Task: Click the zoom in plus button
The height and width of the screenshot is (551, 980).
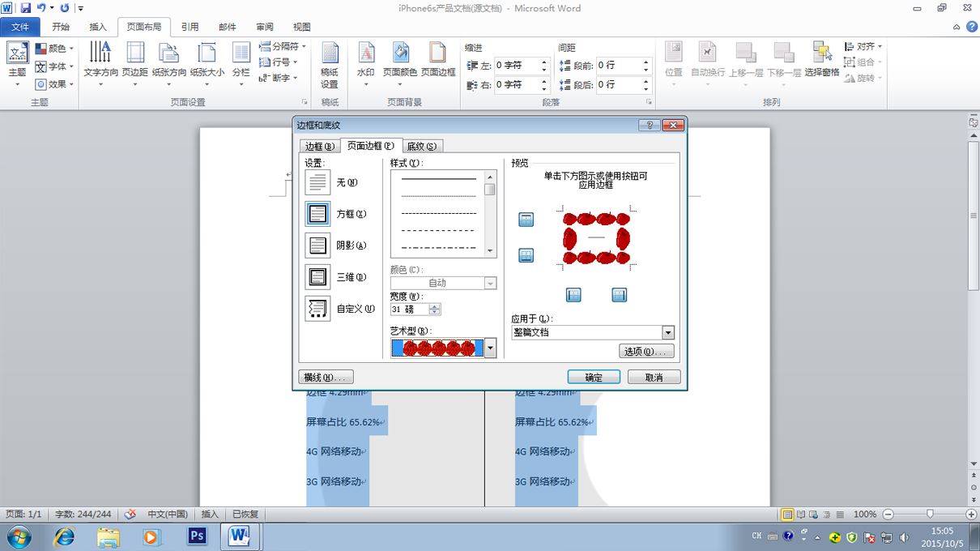Action: (971, 515)
